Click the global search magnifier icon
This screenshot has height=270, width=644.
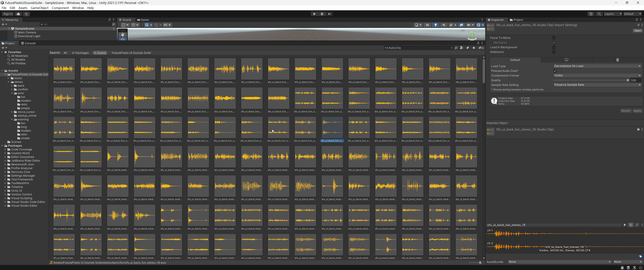coord(599,14)
